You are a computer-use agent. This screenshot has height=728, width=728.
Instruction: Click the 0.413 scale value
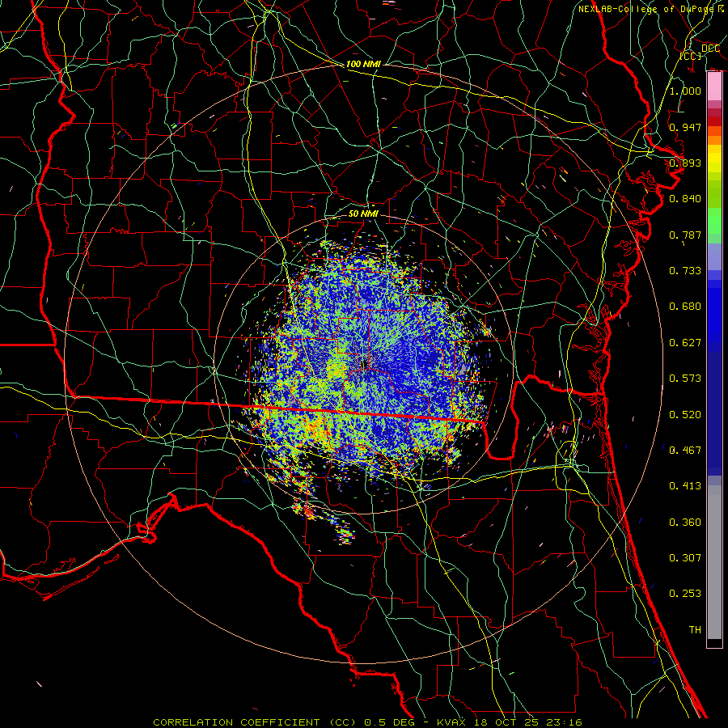pyautogui.click(x=685, y=486)
